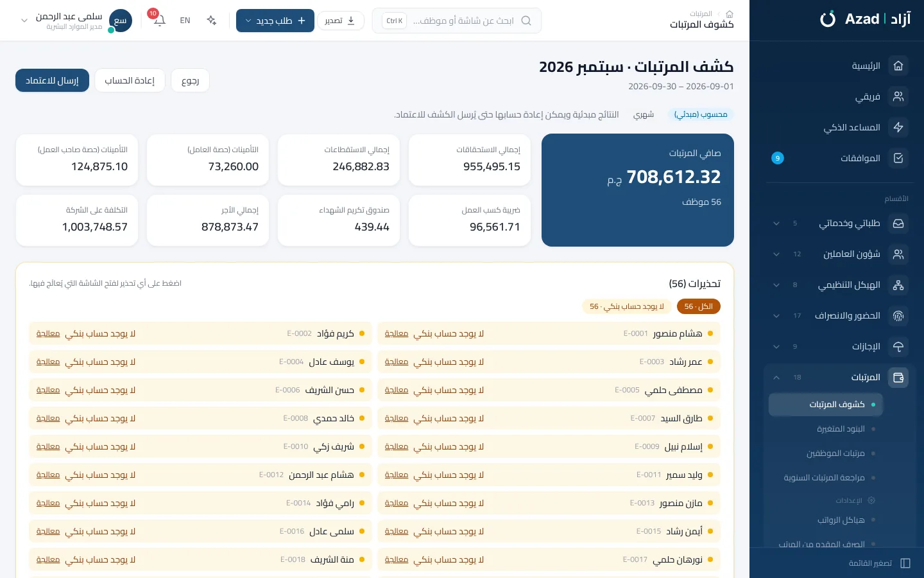The height and width of the screenshot is (578, 924).
Task: Click the الإجازات umbrella icon
Action: click(x=898, y=347)
